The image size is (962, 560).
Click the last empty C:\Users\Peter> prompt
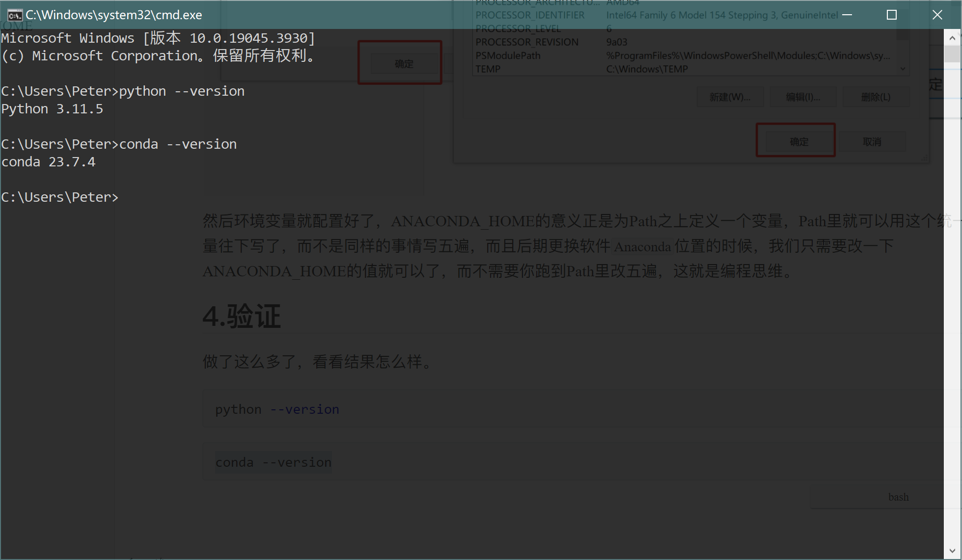(x=60, y=197)
